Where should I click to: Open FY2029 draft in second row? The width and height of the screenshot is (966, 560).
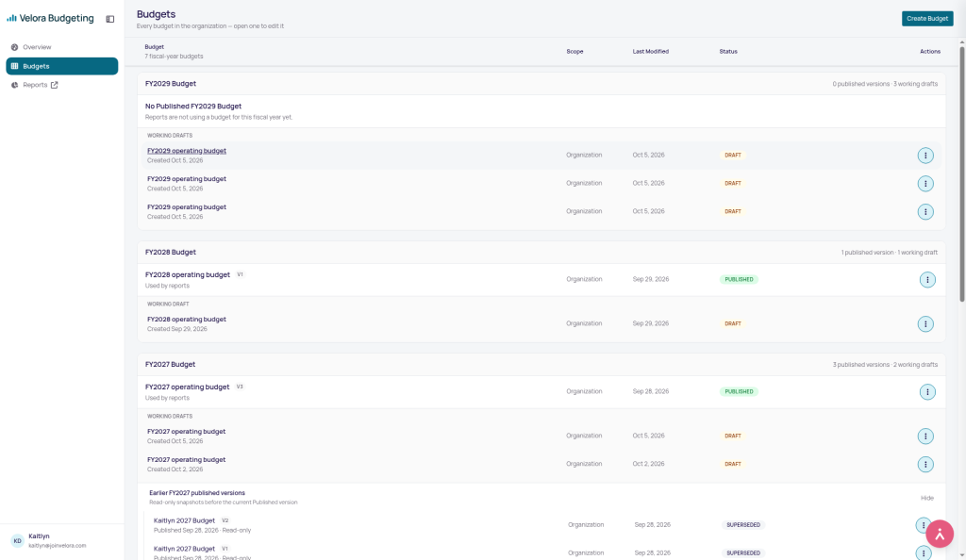click(187, 179)
